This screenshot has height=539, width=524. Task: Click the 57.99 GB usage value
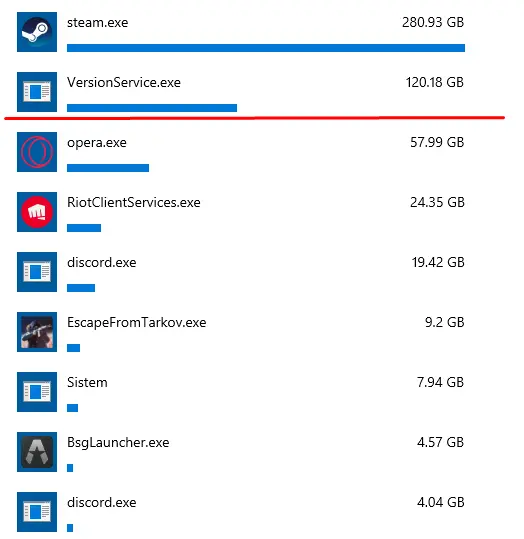[x=437, y=142]
